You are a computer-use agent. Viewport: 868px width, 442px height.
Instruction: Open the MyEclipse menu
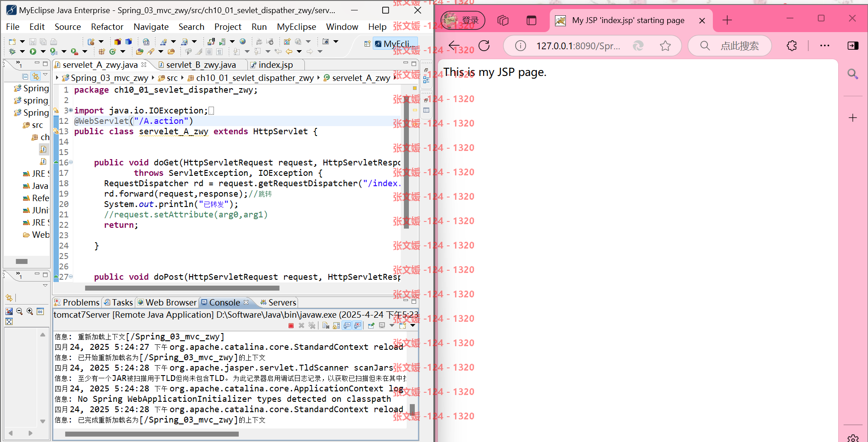pyautogui.click(x=297, y=27)
